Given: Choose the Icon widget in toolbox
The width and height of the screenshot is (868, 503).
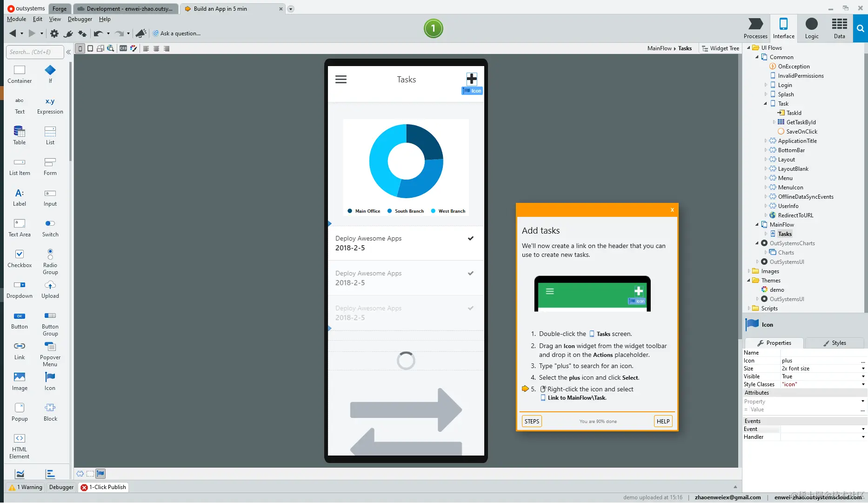Looking at the screenshot, I should (50, 382).
